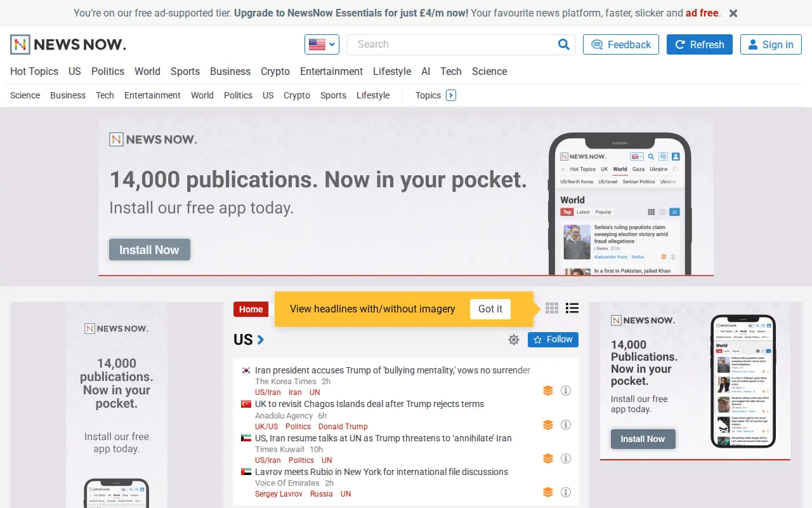812x508 pixels.
Task: Go to Home breadcrumb tab
Action: click(251, 309)
